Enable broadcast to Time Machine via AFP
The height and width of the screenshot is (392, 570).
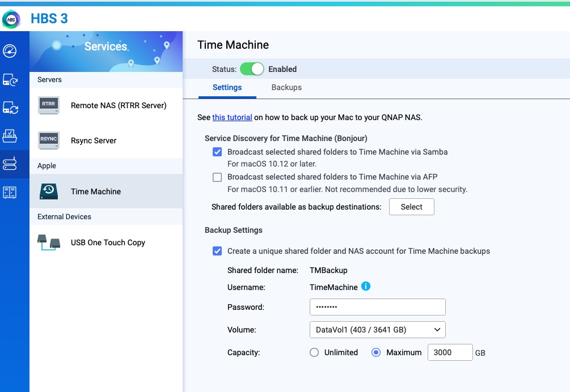tap(217, 177)
